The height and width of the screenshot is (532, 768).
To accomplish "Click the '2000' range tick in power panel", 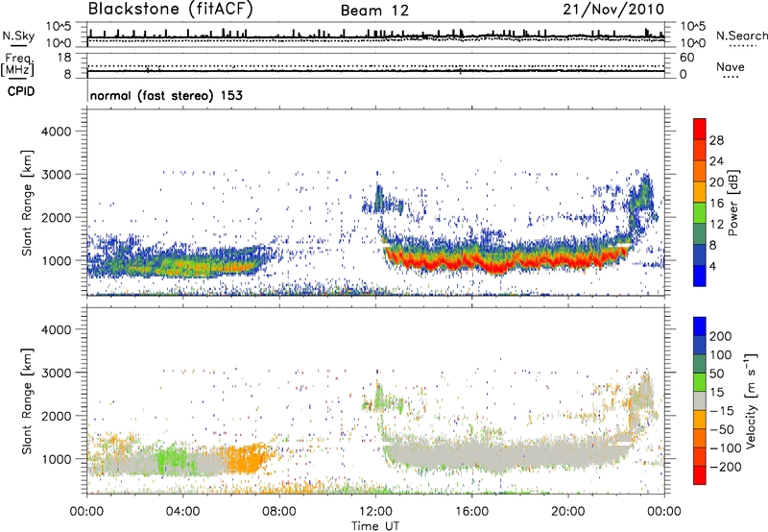I will [56, 217].
